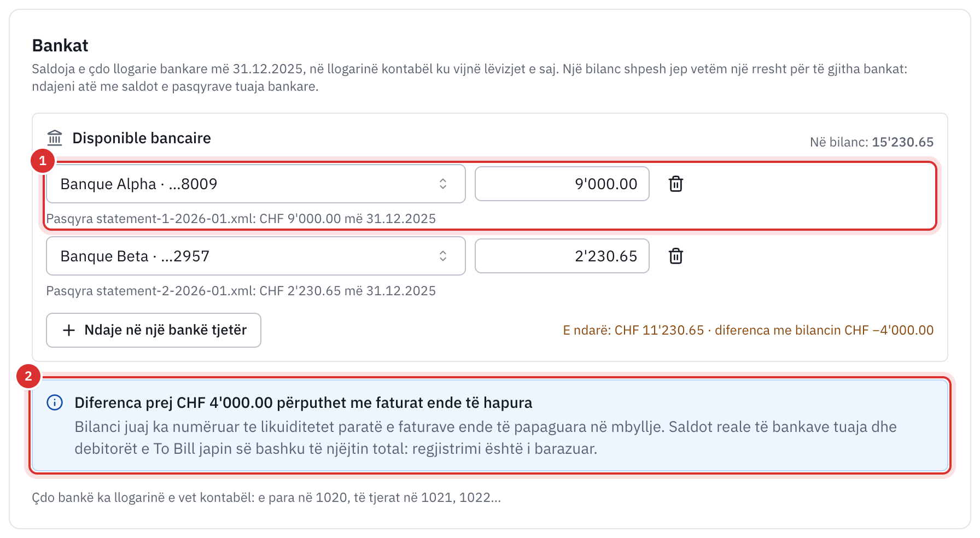The height and width of the screenshot is (538, 980).
Task: Click the footer note about accounts 1020, 1021
Action: (266, 498)
